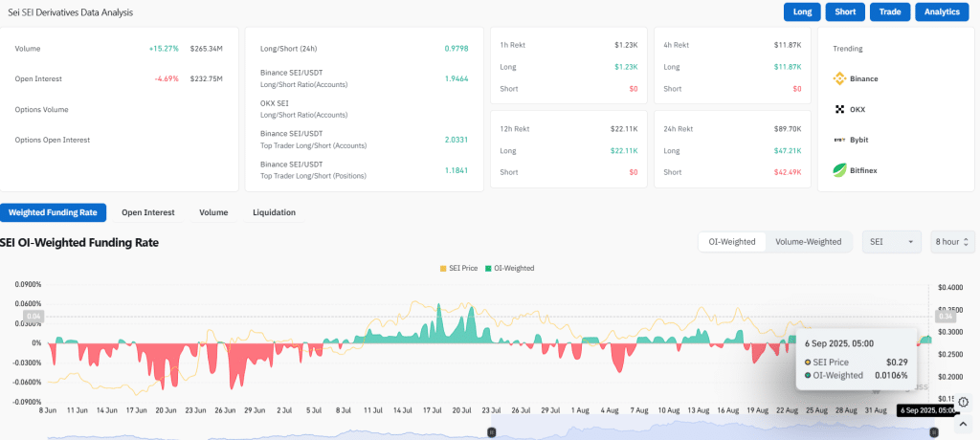Open the SEI coin dropdown
The height and width of the screenshot is (440, 980).
point(891,242)
